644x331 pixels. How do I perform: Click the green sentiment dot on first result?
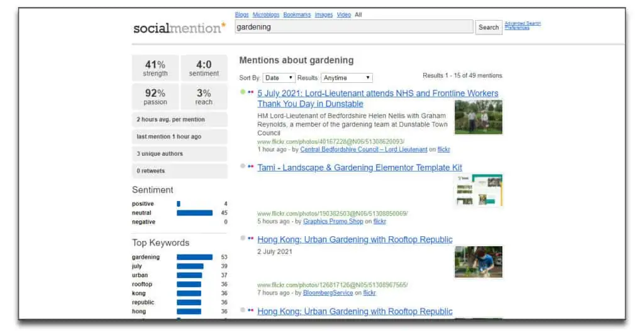pos(243,92)
